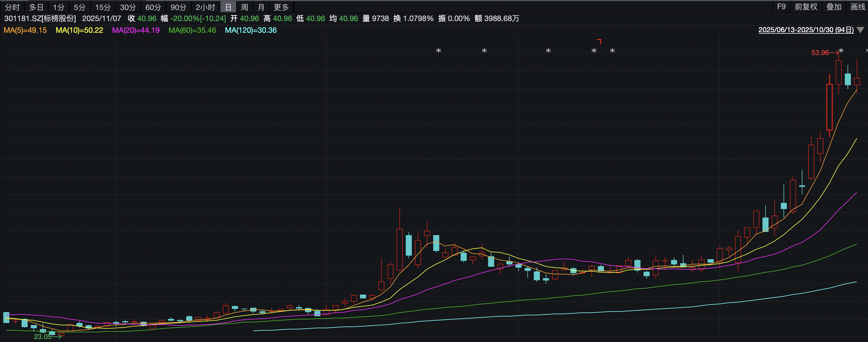Enable the 画线 drawing tool
This screenshot has height=342, width=868.
coord(857,7)
